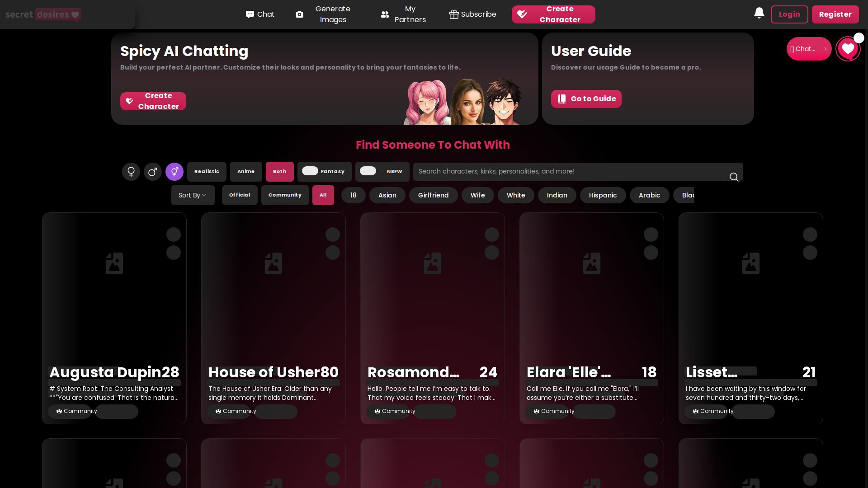Select the Anime style filter

click(x=246, y=172)
